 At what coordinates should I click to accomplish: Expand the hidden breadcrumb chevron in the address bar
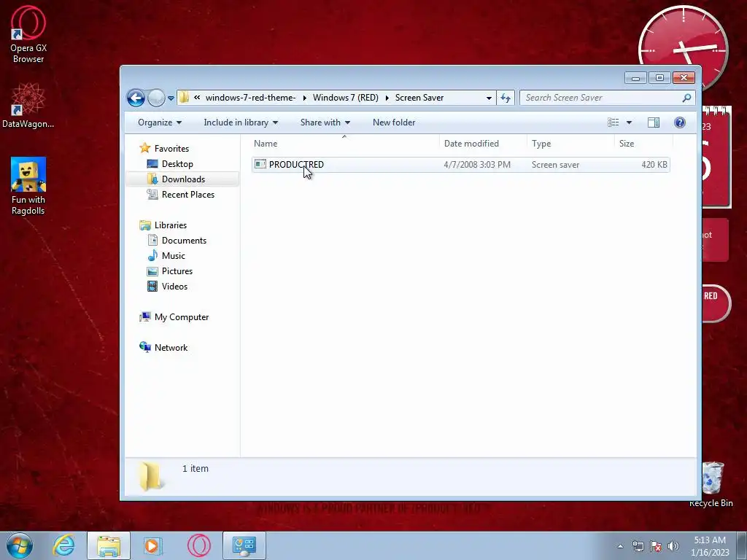(x=197, y=98)
